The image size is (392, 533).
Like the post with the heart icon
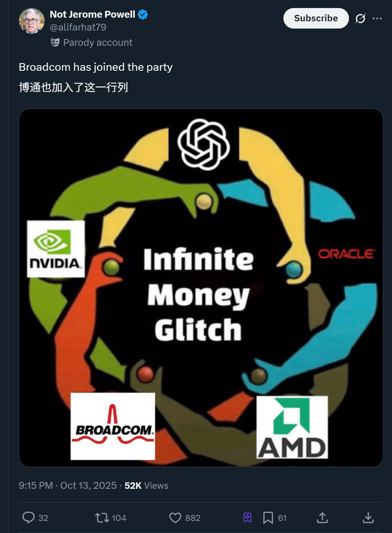coord(175,518)
